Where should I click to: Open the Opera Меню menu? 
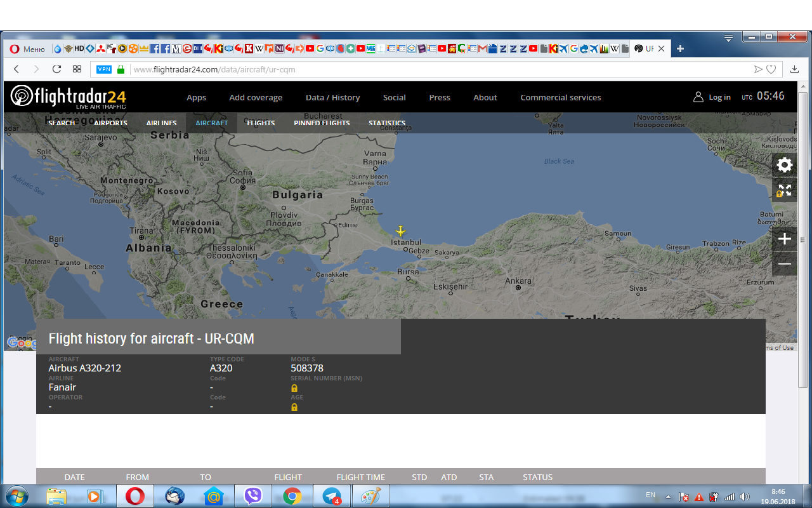pyautogui.click(x=27, y=49)
